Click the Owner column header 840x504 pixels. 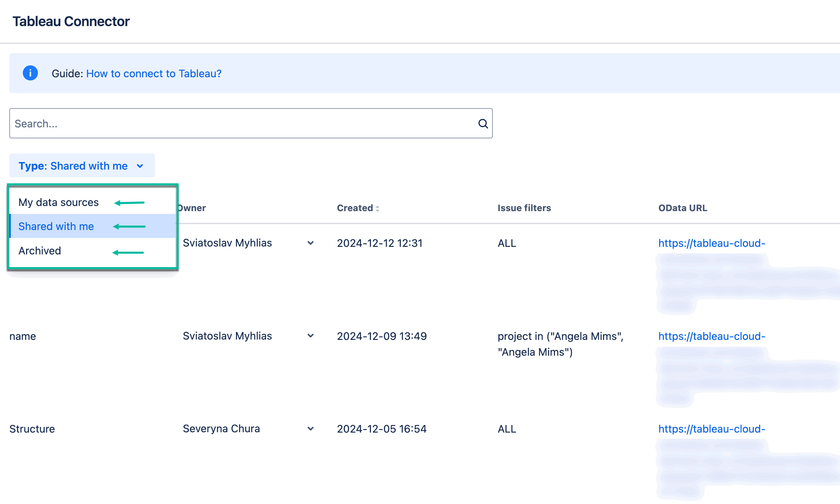point(191,208)
